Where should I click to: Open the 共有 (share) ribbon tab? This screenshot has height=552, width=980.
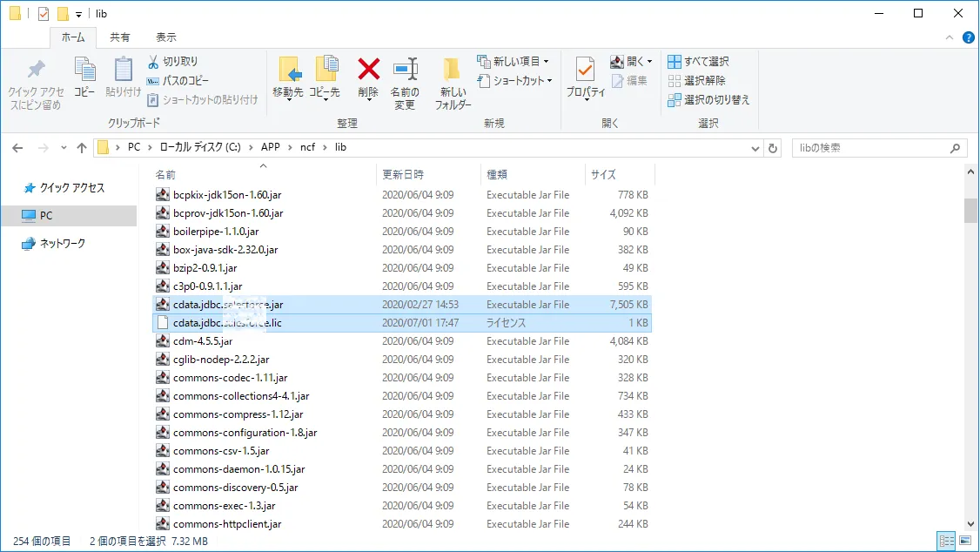coord(120,37)
